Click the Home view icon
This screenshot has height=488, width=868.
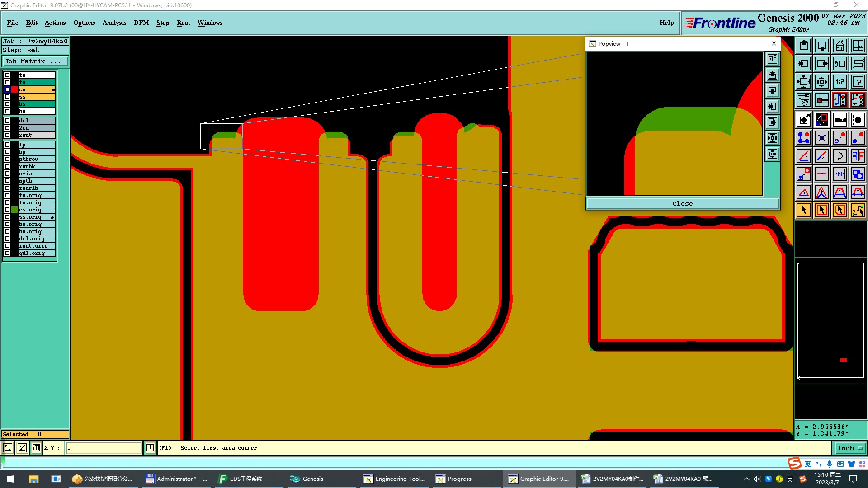coord(840,46)
